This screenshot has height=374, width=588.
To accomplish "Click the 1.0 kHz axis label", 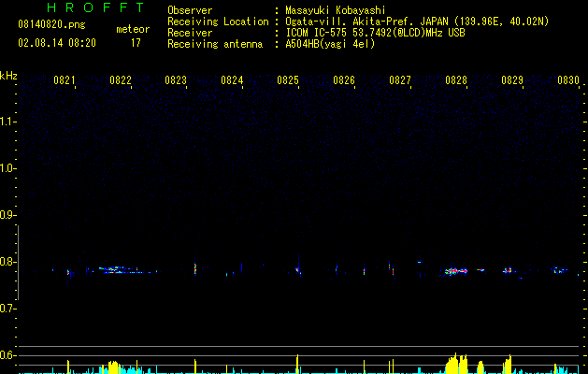I will click(x=7, y=168).
